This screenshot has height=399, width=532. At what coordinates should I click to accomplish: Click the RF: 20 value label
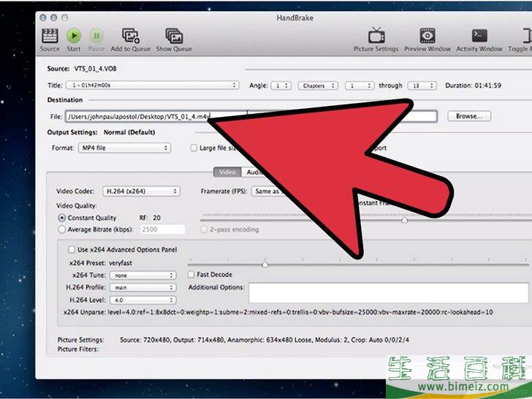tap(150, 218)
